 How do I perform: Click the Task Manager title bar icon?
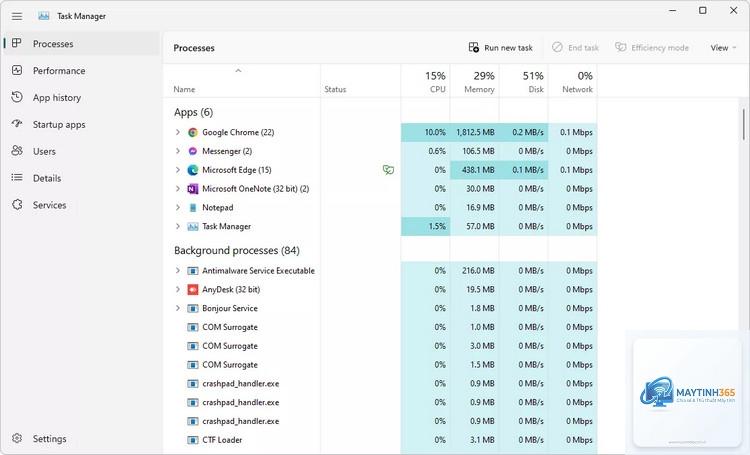44,16
